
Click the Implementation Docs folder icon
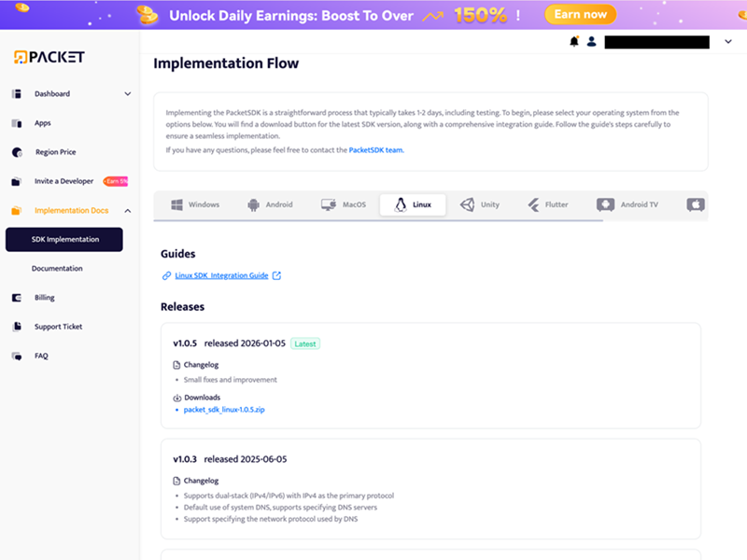(x=17, y=211)
